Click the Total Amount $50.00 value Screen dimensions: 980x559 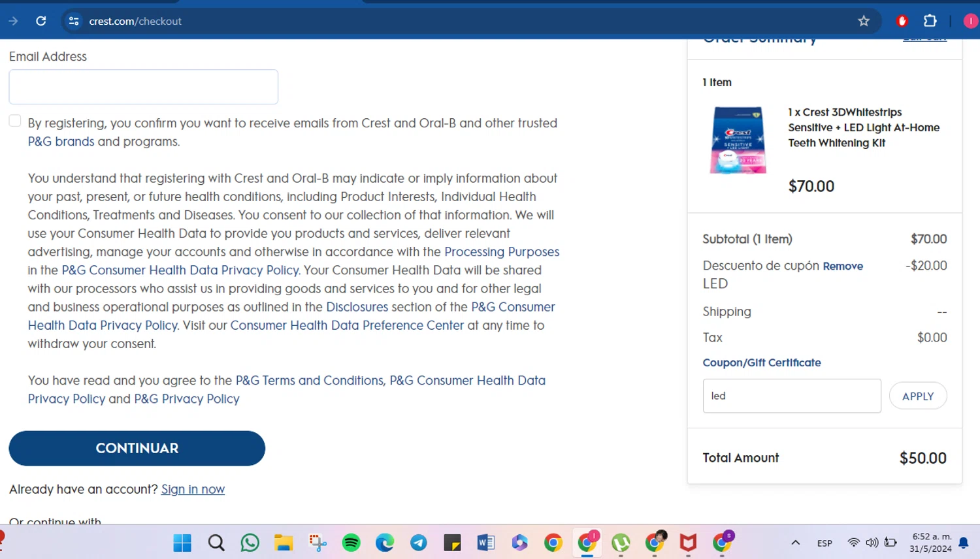(x=923, y=458)
